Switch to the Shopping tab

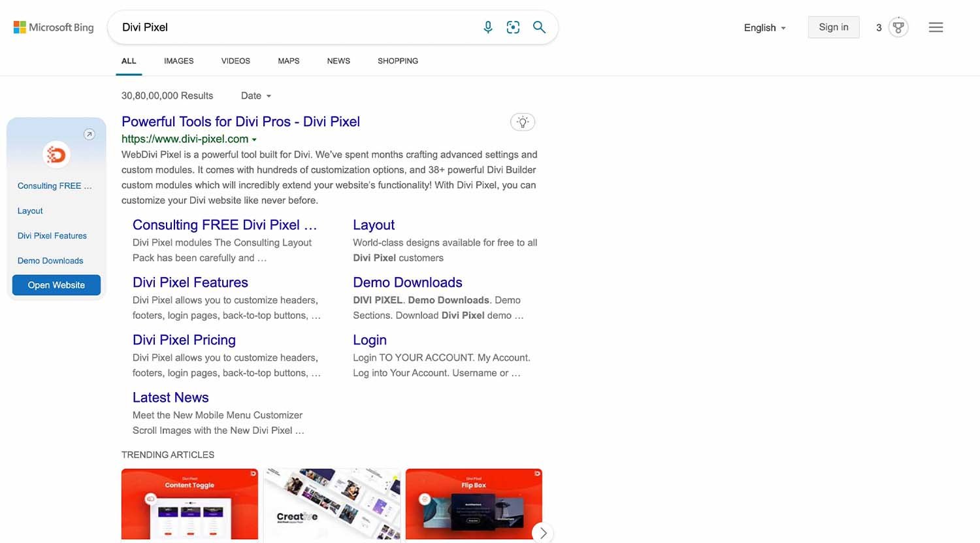pos(397,61)
